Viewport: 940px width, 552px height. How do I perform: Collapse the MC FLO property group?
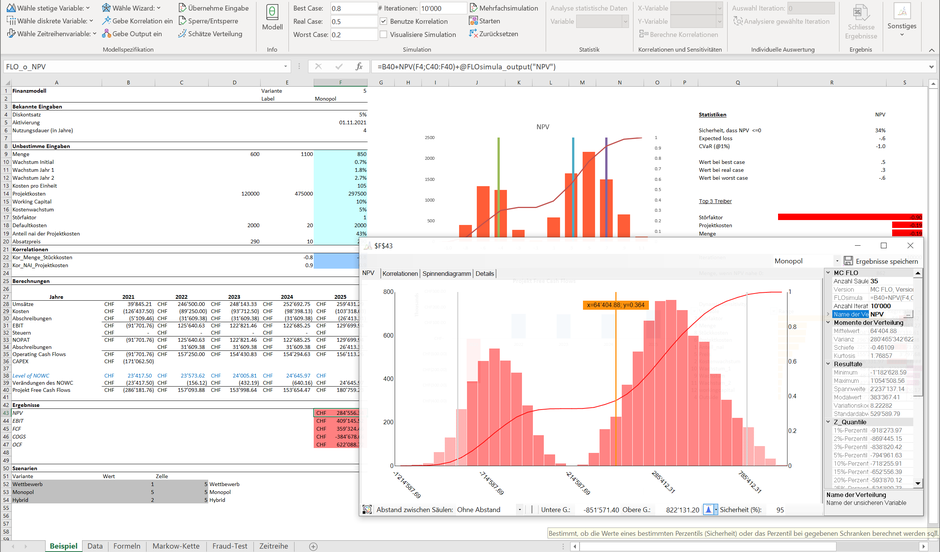point(828,273)
